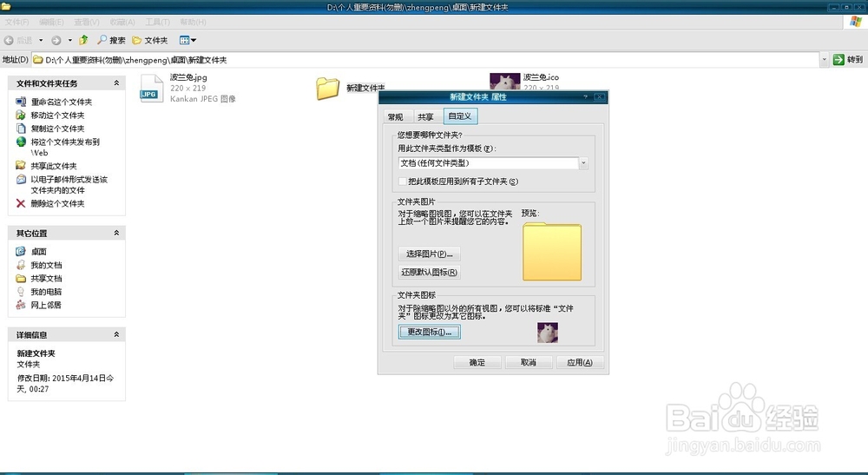Select the 新建文件夹 folder icon

click(x=328, y=88)
